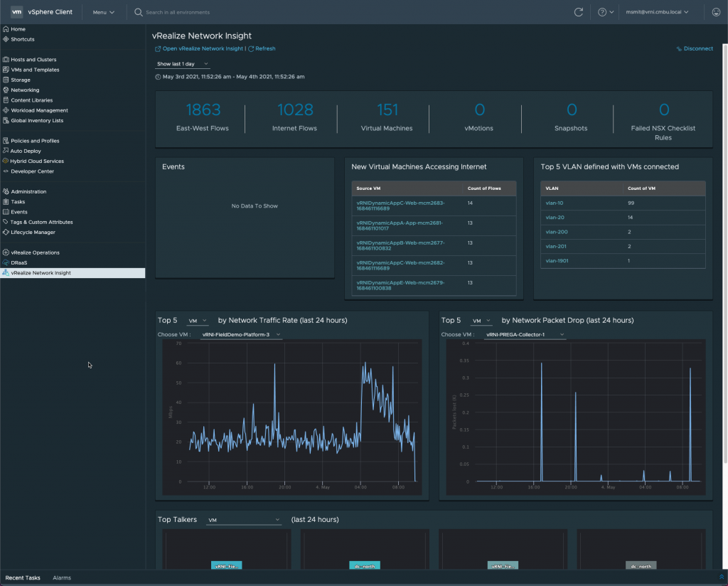Screen dimensions: 728x586
Task: Click the Disconnect link
Action: (695, 48)
